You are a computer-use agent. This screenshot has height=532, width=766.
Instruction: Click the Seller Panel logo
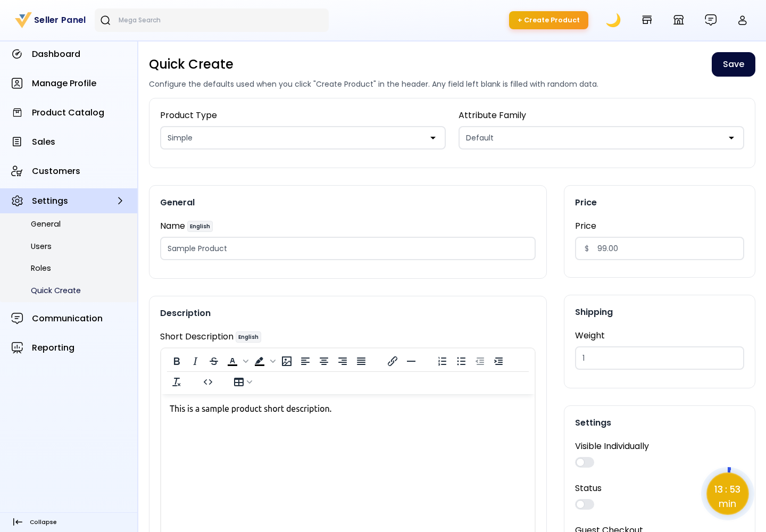[x=51, y=20]
